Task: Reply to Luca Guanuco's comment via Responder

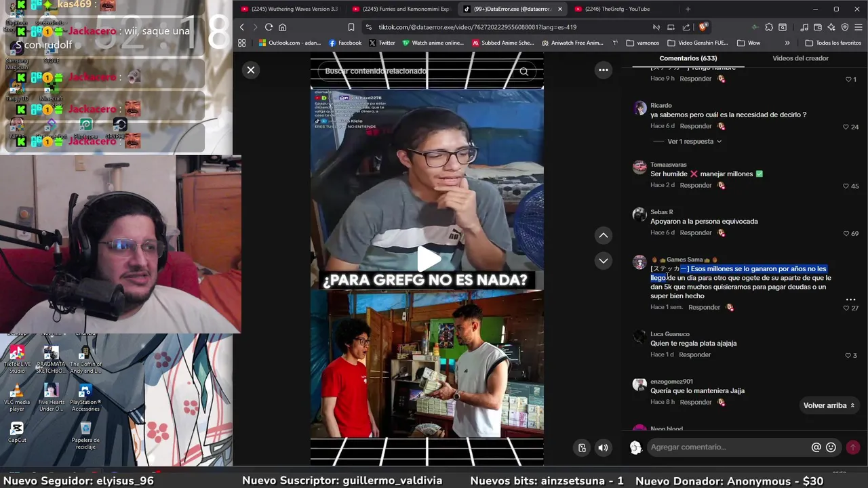Action: point(695,354)
